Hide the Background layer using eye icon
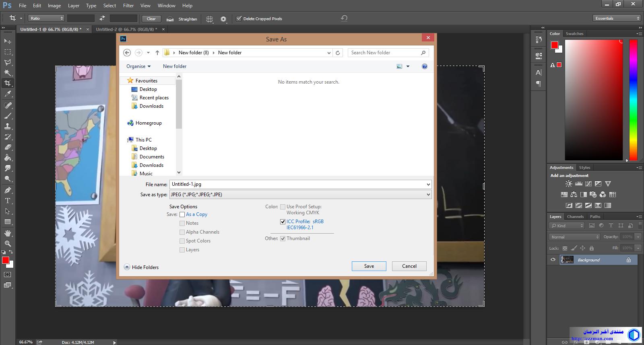 [553, 260]
